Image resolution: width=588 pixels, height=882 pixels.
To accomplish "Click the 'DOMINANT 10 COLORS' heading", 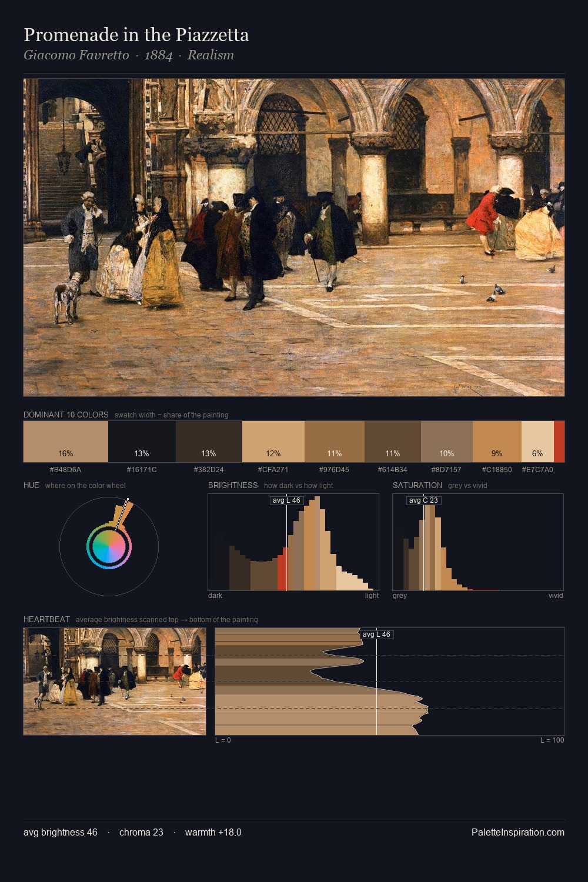I will 66,415.
